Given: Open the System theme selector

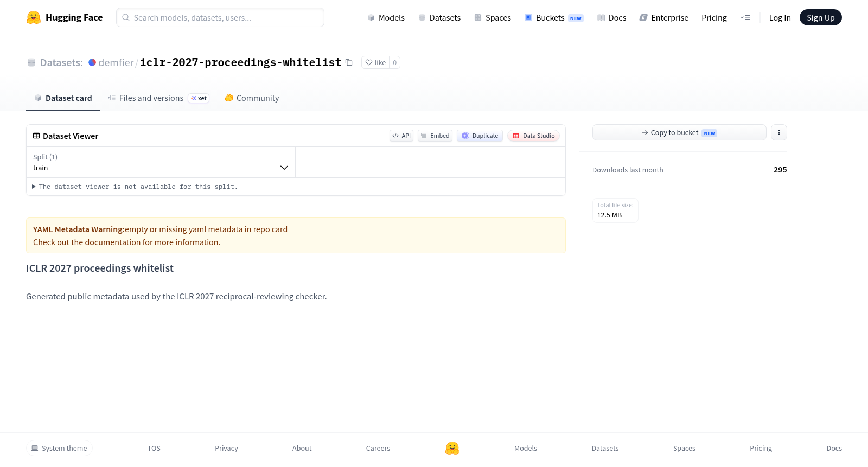Looking at the screenshot, I should 59,448.
